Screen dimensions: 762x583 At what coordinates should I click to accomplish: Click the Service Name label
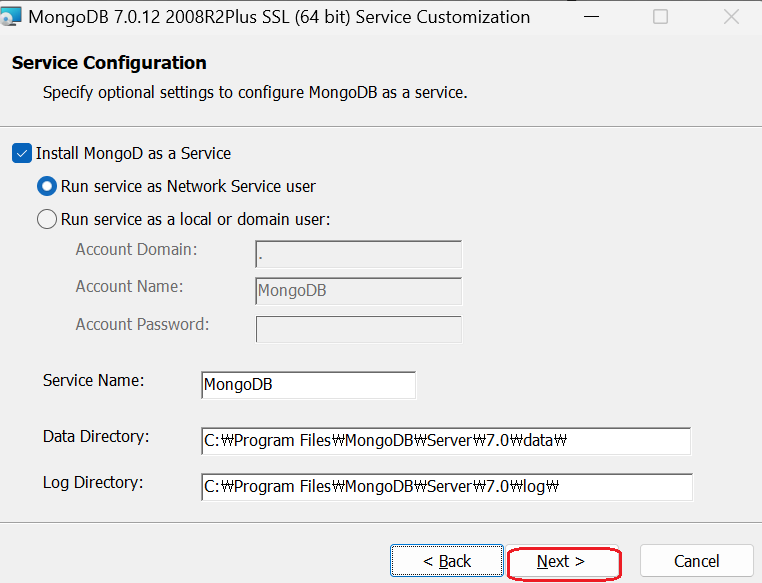(x=94, y=380)
